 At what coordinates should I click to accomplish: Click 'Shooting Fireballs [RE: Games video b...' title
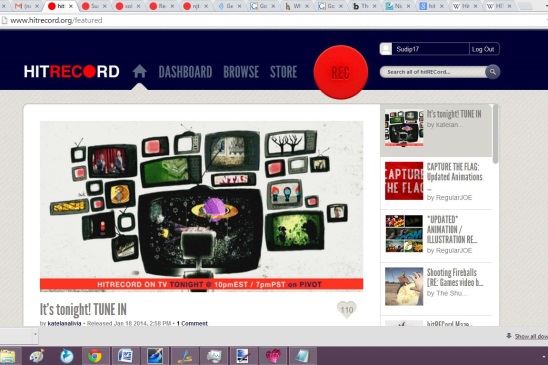coord(455,277)
